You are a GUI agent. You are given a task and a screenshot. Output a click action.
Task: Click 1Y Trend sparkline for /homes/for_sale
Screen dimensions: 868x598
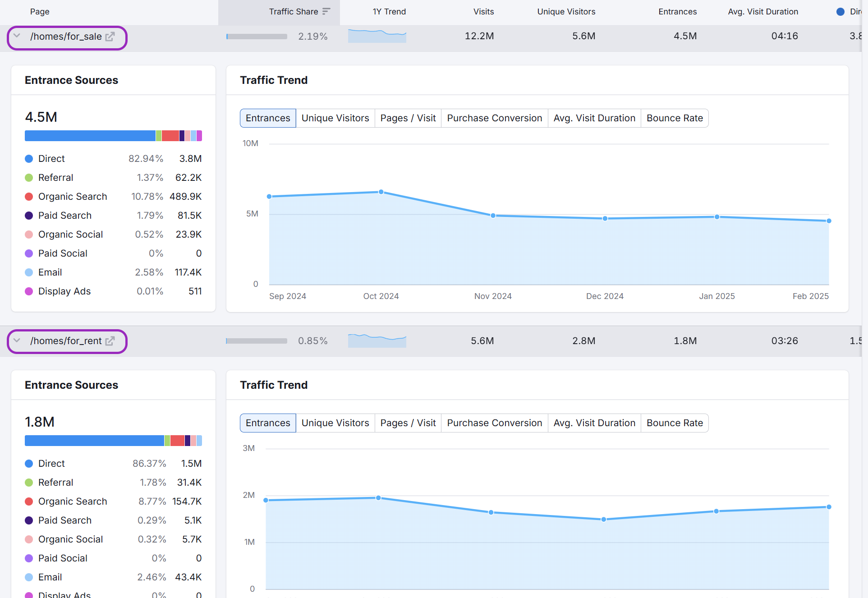point(377,36)
